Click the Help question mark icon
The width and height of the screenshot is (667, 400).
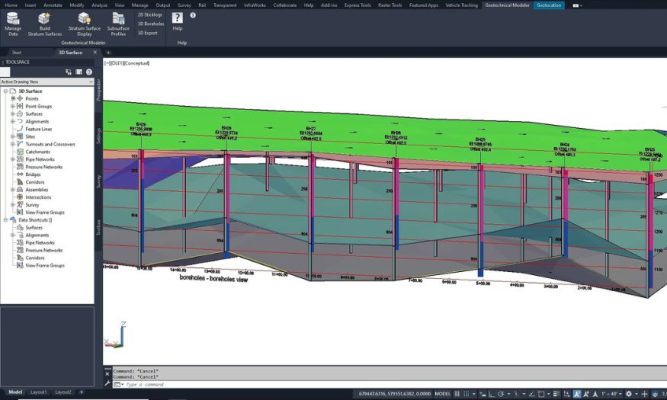[x=177, y=18]
